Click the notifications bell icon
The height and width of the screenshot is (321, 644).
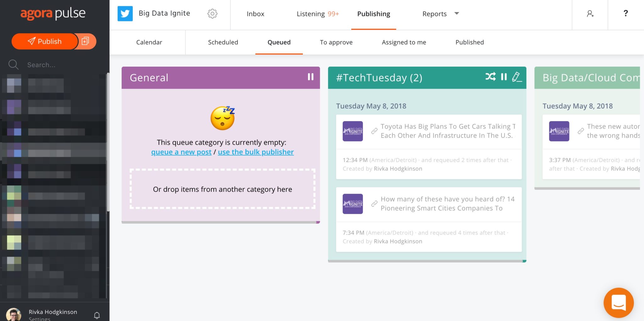point(97,315)
